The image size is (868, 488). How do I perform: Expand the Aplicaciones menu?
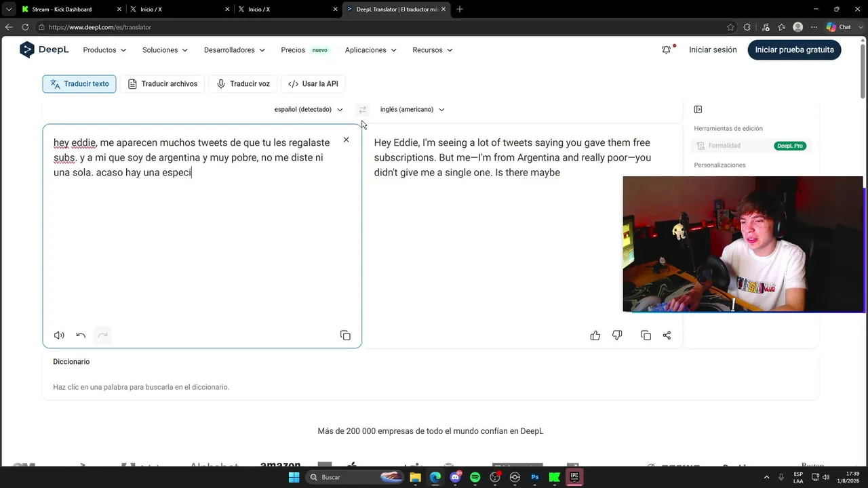(370, 50)
